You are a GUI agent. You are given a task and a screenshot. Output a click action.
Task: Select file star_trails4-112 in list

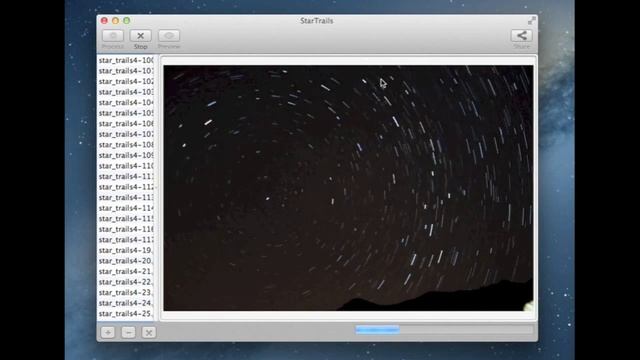(x=126, y=187)
